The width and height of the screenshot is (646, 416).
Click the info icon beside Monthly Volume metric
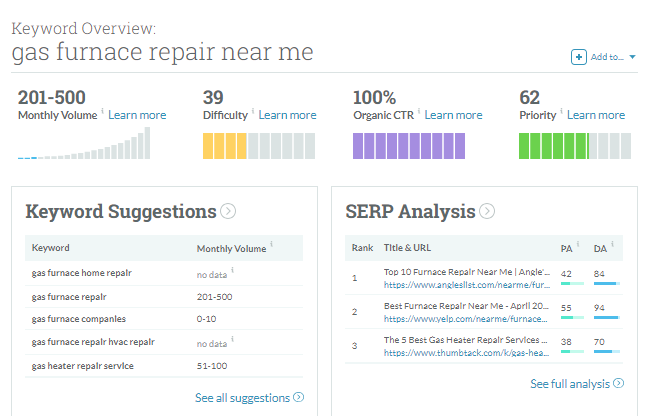(x=103, y=110)
